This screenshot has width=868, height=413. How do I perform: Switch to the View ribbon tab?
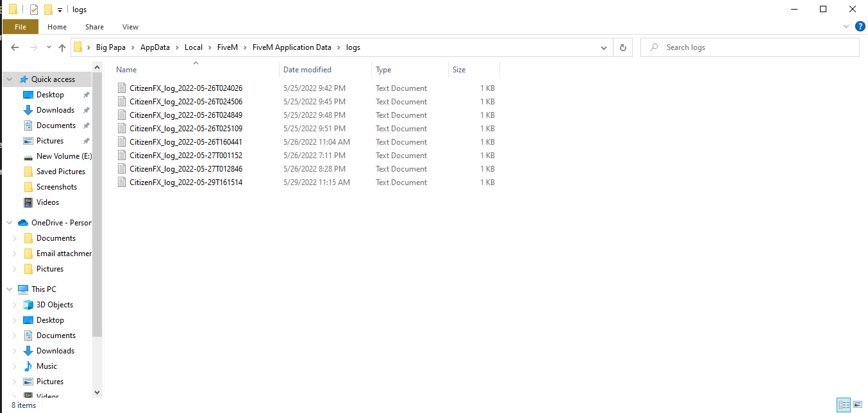point(130,27)
